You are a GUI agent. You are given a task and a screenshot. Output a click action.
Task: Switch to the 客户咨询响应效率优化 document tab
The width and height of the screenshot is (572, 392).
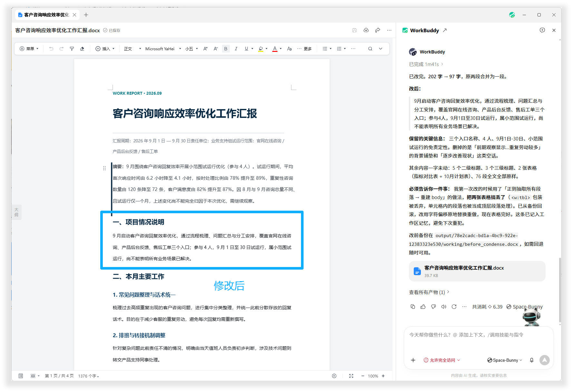click(x=47, y=15)
